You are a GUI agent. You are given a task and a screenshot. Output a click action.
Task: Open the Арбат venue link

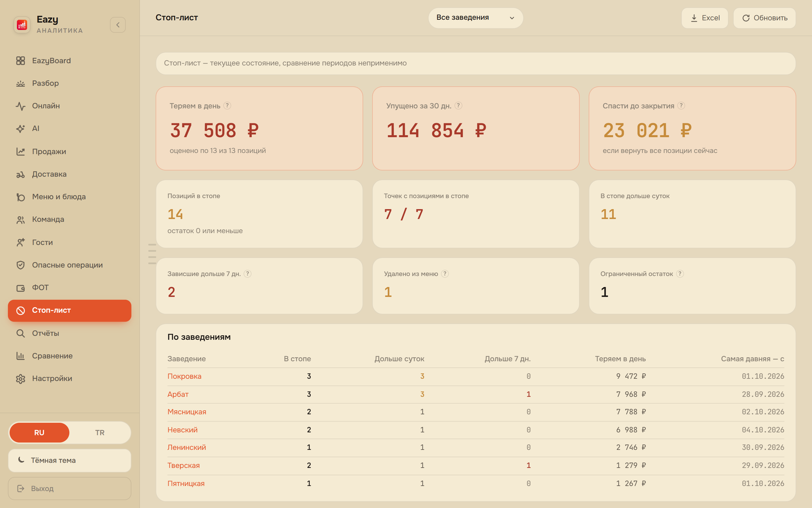[x=178, y=394]
